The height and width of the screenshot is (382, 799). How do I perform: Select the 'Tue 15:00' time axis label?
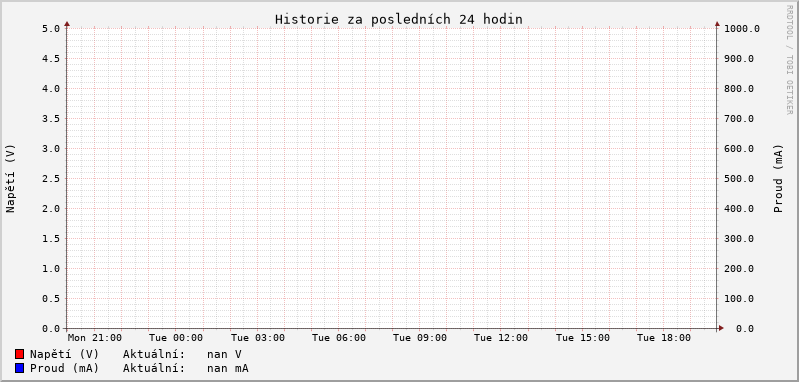[582, 338]
